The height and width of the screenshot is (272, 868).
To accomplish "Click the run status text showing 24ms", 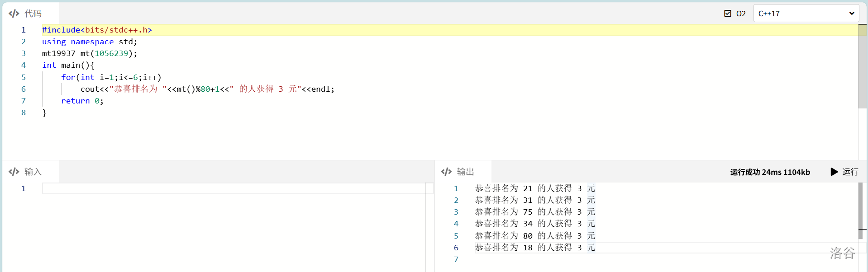I will click(770, 172).
